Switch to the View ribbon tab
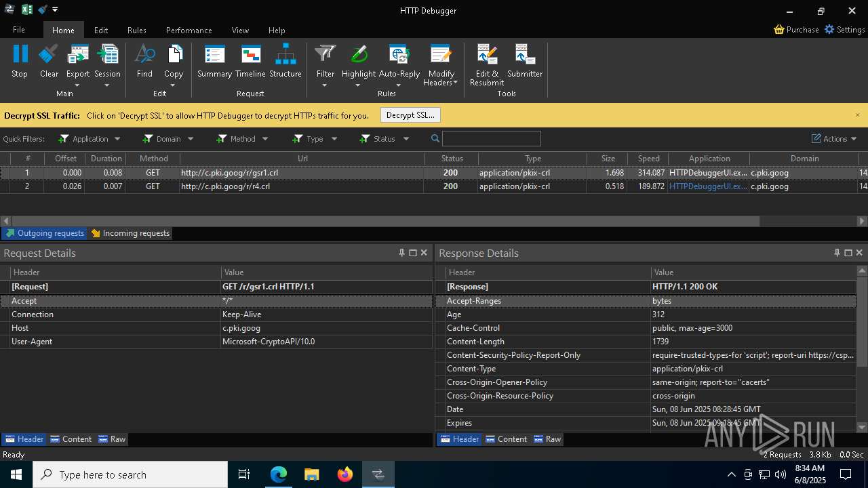868x488 pixels. coord(240,30)
